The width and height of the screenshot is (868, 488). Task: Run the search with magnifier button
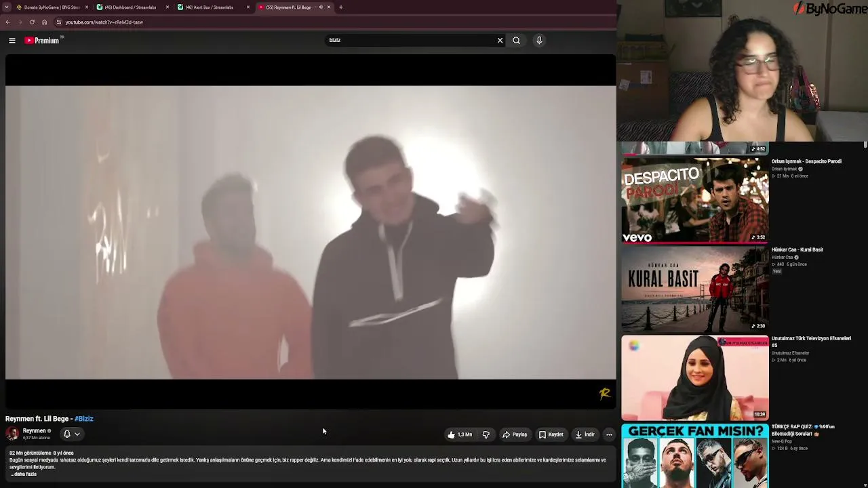point(517,41)
